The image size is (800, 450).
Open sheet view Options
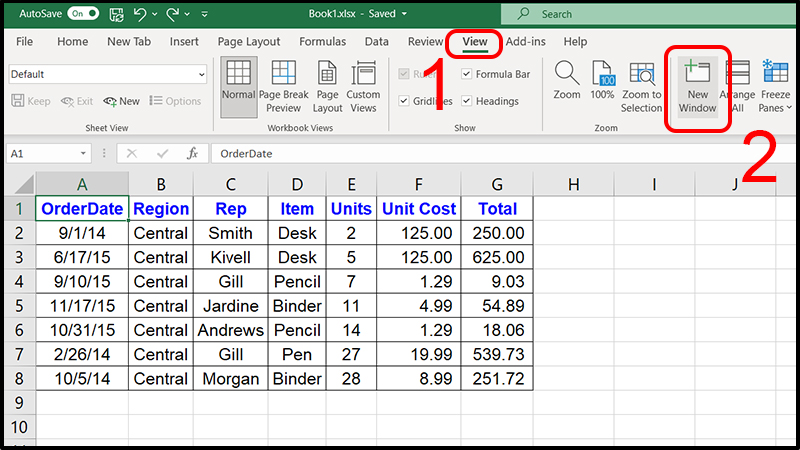[x=176, y=101]
